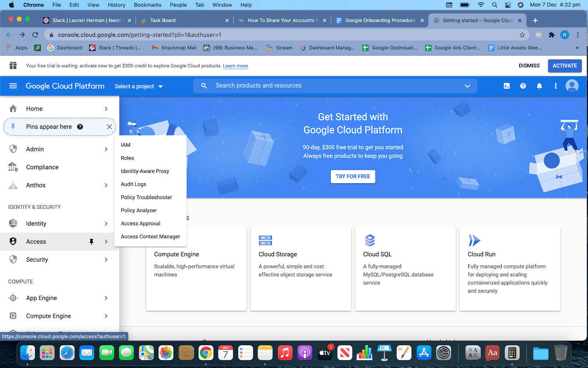The width and height of the screenshot is (588, 368).
Task: Expand the Identity submenu chevron
Action: click(106, 224)
